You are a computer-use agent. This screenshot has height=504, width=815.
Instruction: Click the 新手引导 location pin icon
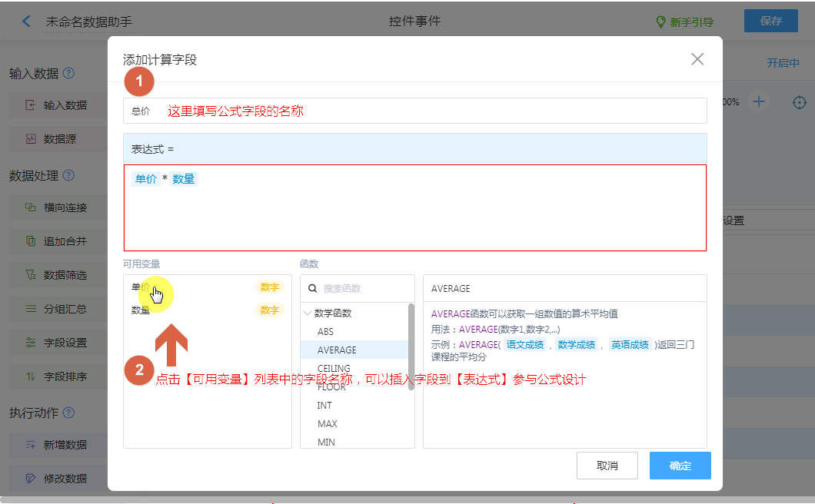[660, 22]
